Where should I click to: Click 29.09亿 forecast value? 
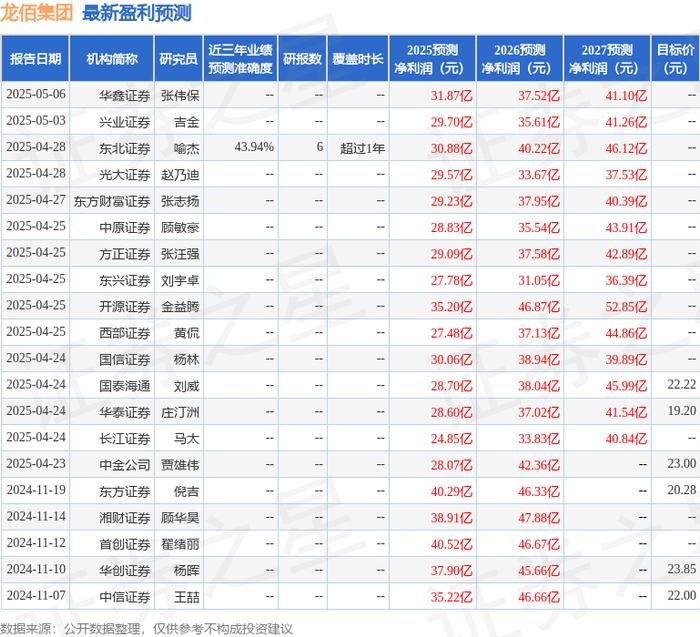[451, 254]
